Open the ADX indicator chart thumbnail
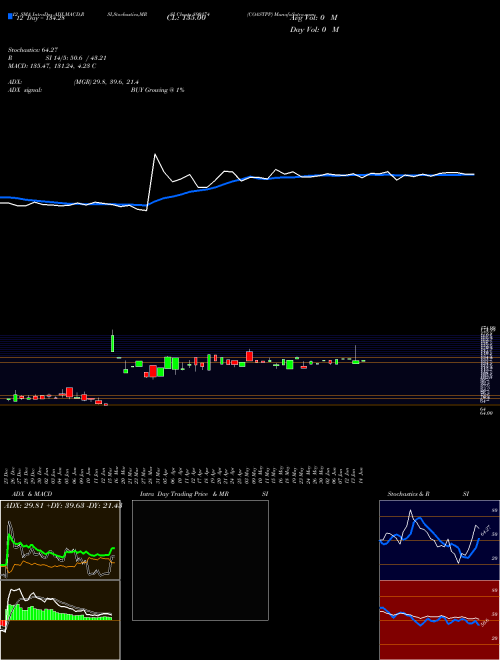 (60, 540)
